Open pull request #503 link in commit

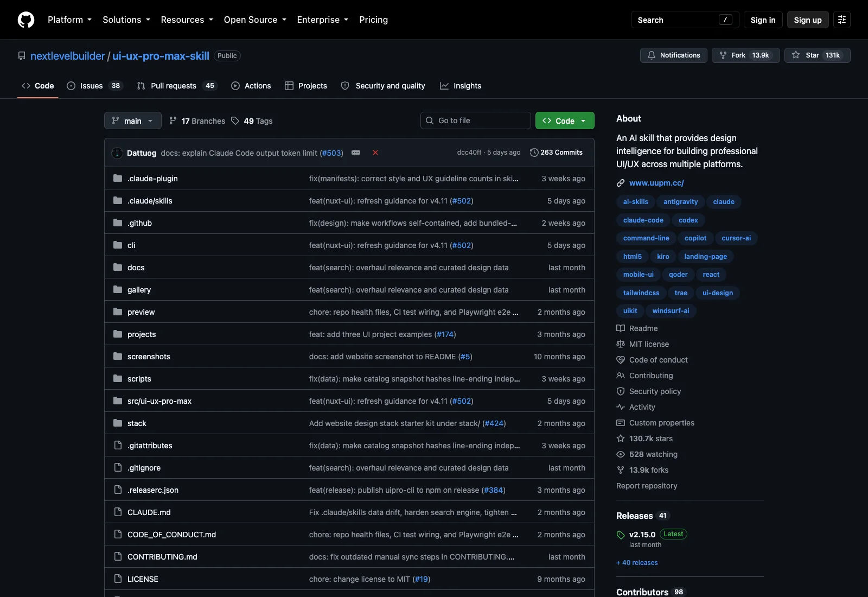pyautogui.click(x=331, y=153)
